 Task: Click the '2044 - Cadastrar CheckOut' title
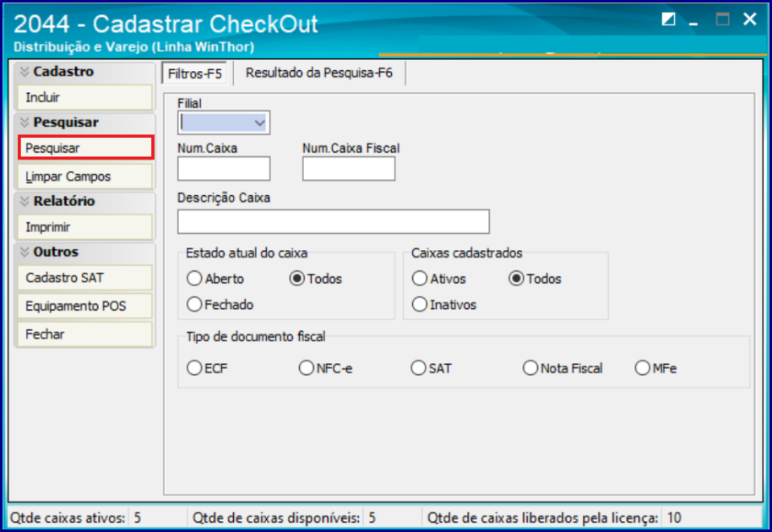click(166, 24)
